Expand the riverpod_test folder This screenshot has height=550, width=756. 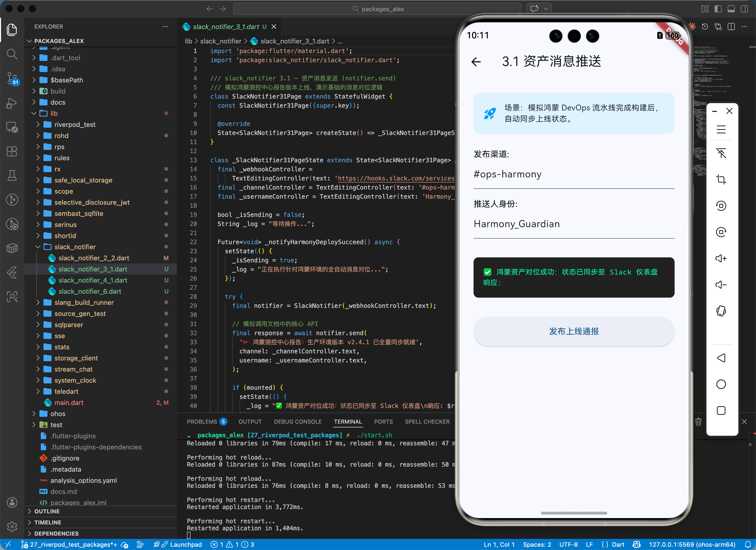pos(75,124)
